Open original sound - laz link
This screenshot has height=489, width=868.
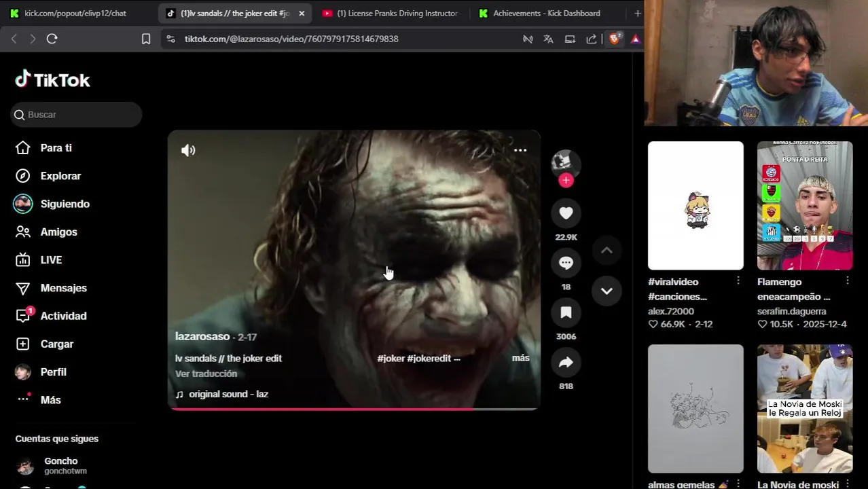228,394
